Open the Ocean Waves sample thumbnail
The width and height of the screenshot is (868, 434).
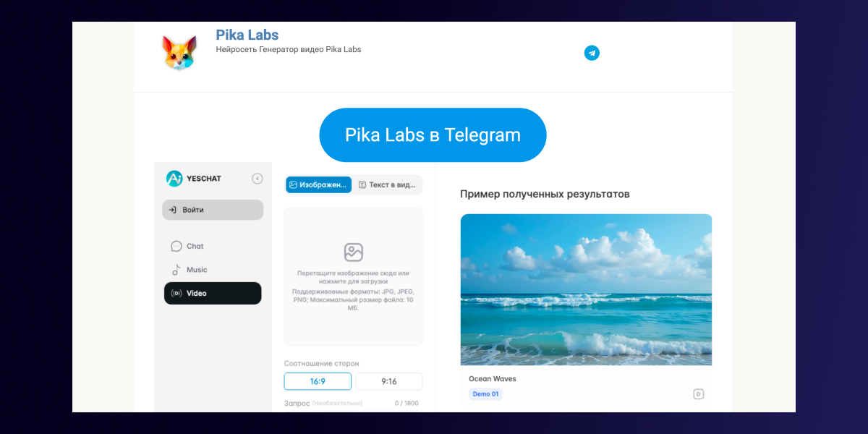pos(586,289)
